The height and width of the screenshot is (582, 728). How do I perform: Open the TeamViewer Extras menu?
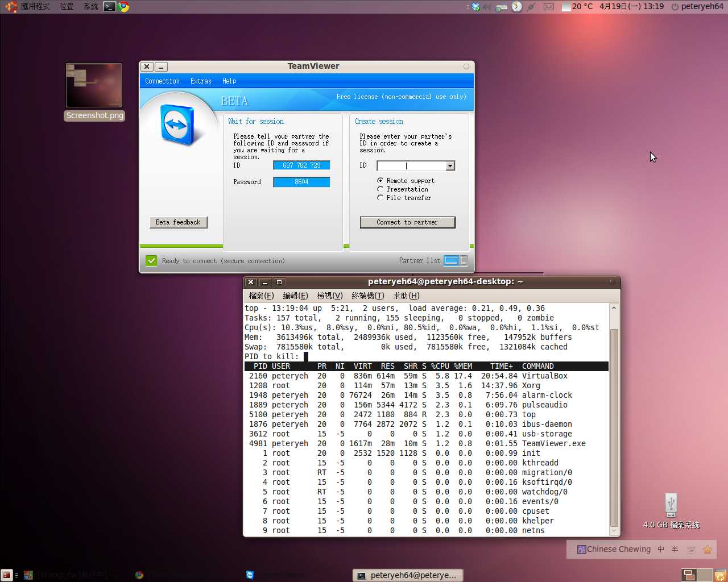201,81
